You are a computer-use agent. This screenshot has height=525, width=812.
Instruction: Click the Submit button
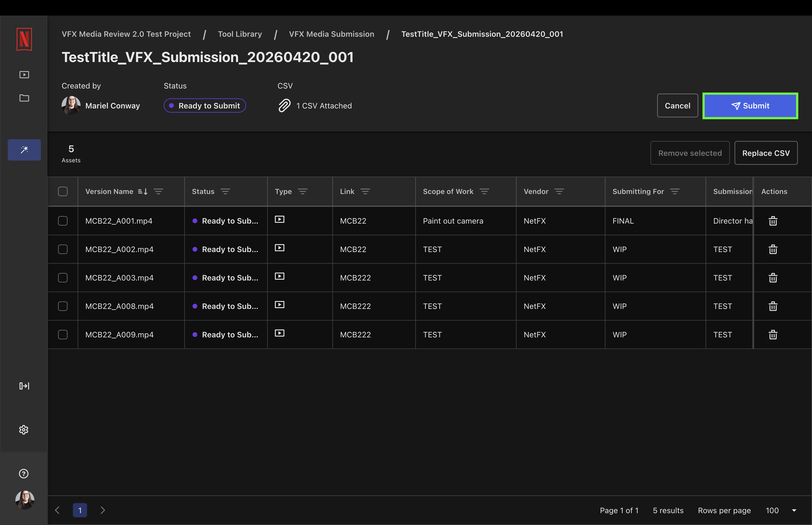point(750,106)
